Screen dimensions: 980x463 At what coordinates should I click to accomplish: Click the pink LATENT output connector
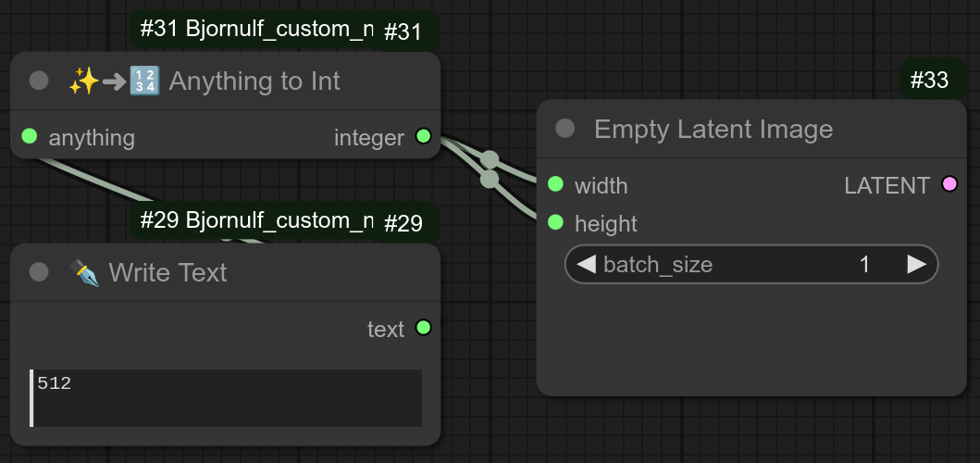[949, 184]
